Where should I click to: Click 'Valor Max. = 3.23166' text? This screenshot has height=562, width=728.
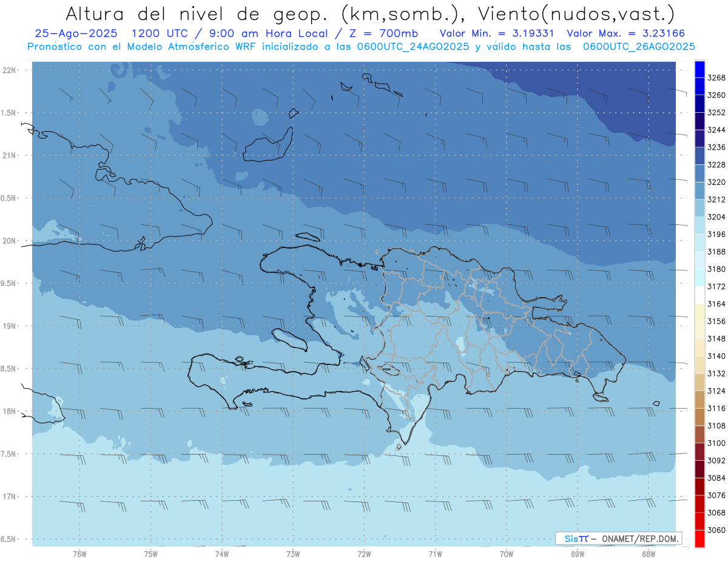point(626,34)
